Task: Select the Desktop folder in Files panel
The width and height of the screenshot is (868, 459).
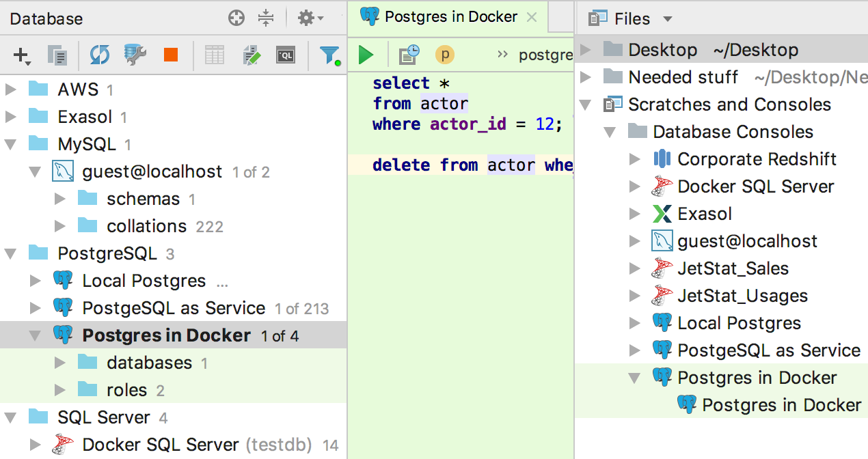Action: click(x=722, y=50)
